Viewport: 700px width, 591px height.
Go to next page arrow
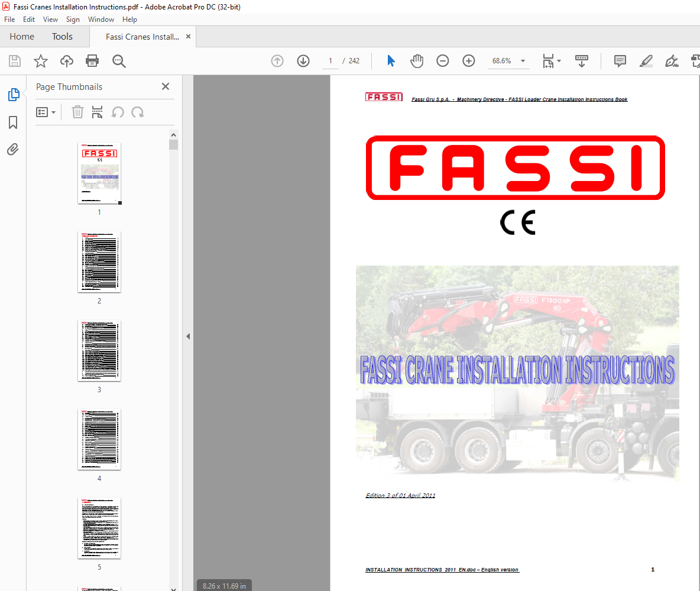pos(303,61)
